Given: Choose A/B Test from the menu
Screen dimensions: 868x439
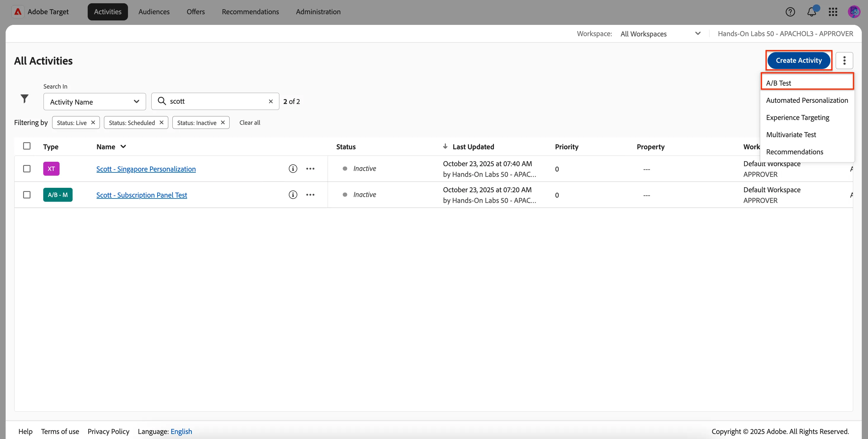Looking at the screenshot, I should pos(807,83).
